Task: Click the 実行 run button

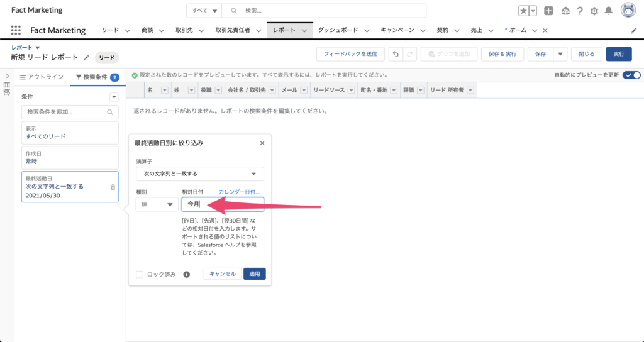Action: pyautogui.click(x=619, y=54)
